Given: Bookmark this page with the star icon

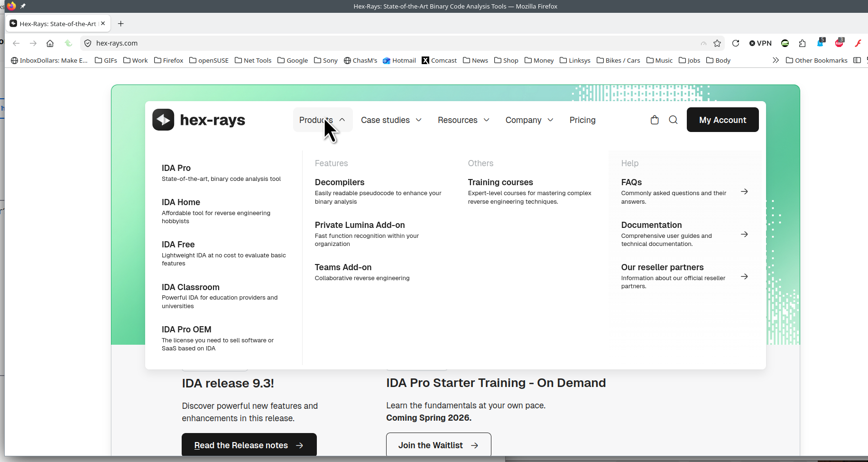Looking at the screenshot, I should click(717, 43).
